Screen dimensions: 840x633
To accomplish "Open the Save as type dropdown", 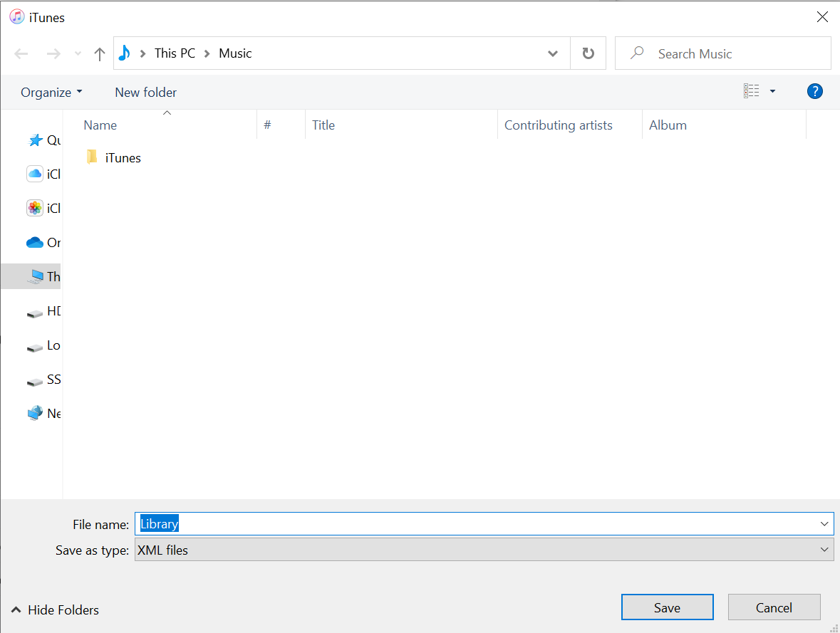I will 484,550.
